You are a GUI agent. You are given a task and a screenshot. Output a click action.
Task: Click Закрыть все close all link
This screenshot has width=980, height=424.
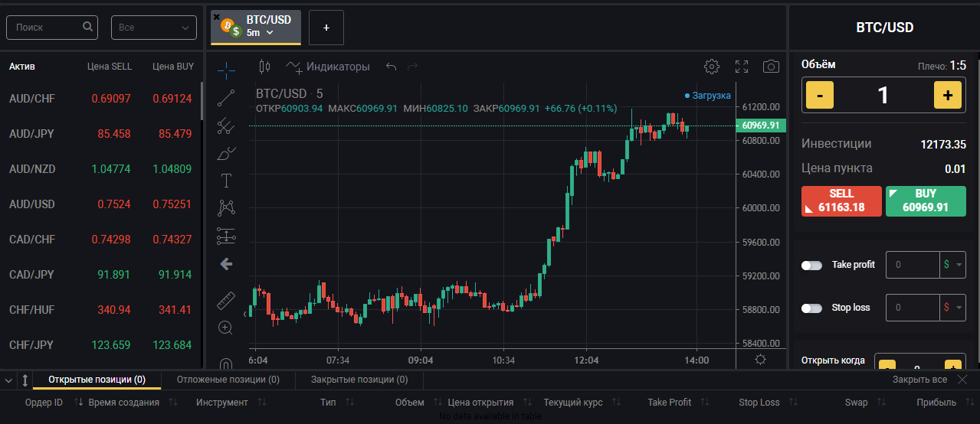point(919,380)
